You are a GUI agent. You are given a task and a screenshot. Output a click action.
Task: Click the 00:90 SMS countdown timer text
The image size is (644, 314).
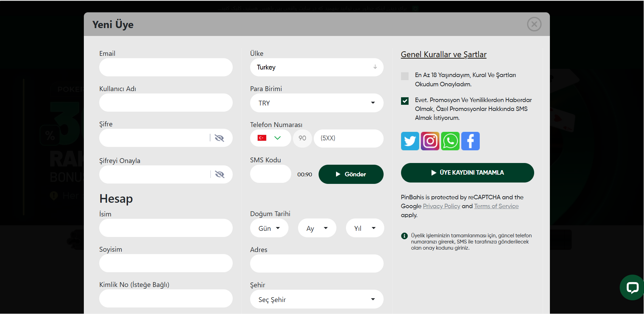[305, 175]
